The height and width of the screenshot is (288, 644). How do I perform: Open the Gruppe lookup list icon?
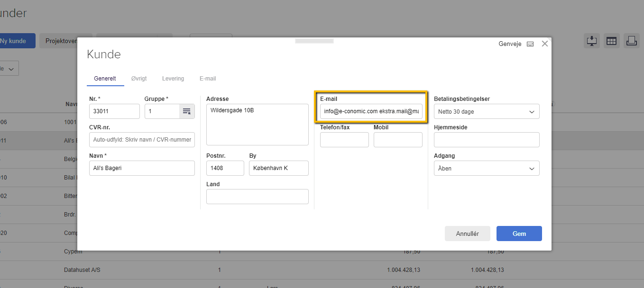(x=187, y=111)
